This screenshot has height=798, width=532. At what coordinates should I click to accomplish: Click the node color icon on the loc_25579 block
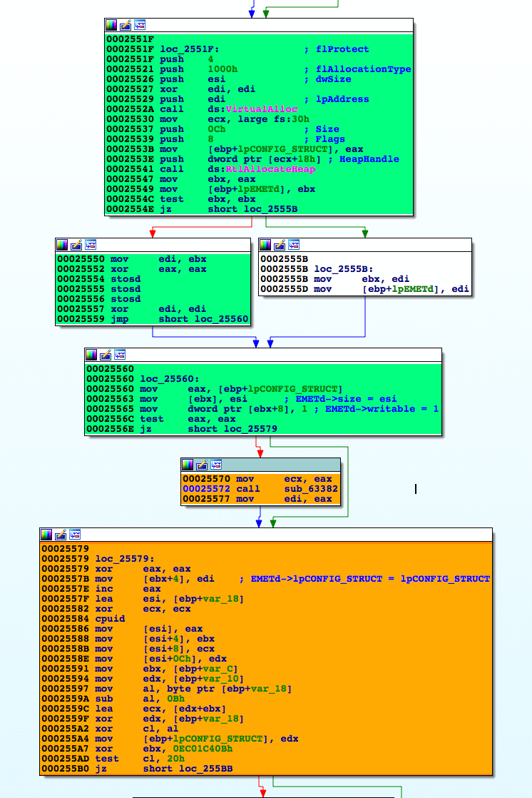tap(46, 535)
